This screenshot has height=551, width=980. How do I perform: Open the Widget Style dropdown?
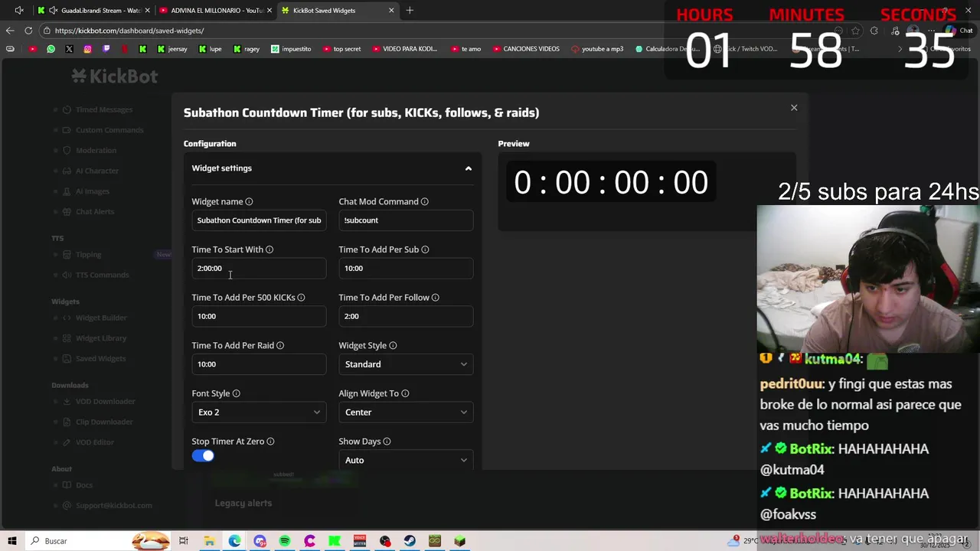coord(406,364)
